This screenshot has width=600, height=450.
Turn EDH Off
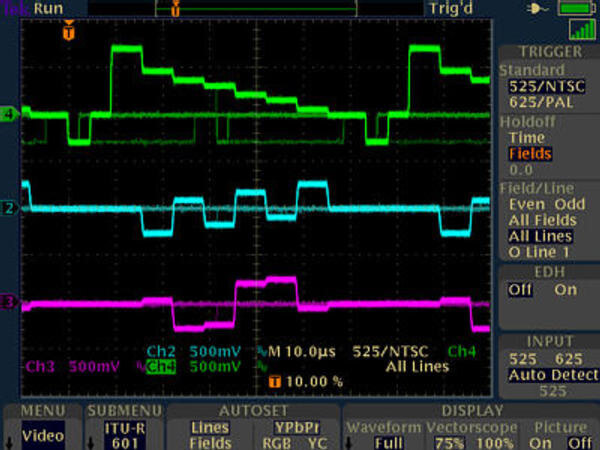click(520, 290)
